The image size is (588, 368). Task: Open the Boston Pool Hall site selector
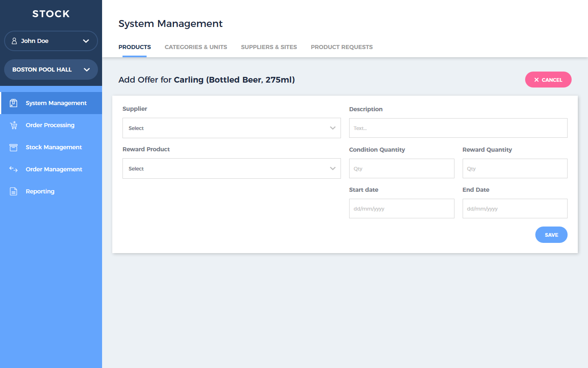coord(51,70)
